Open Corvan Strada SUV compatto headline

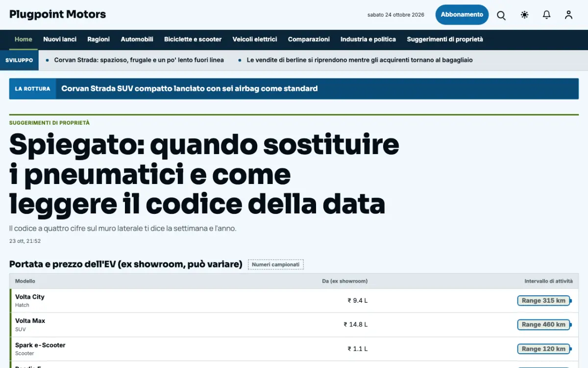coord(190,89)
